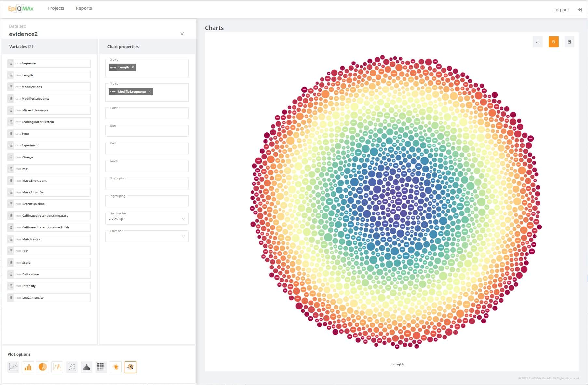Select the histogram plot option
This screenshot has width=588, height=385.
click(x=87, y=367)
